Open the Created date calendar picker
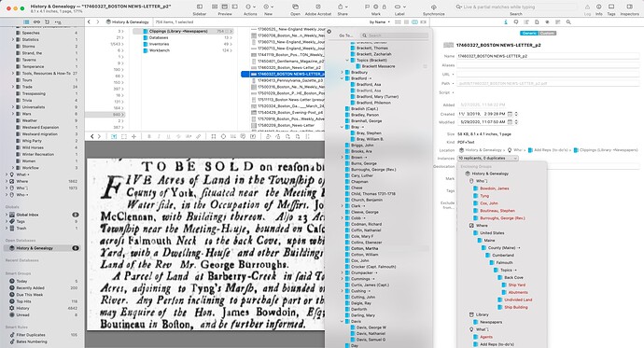 (510, 114)
